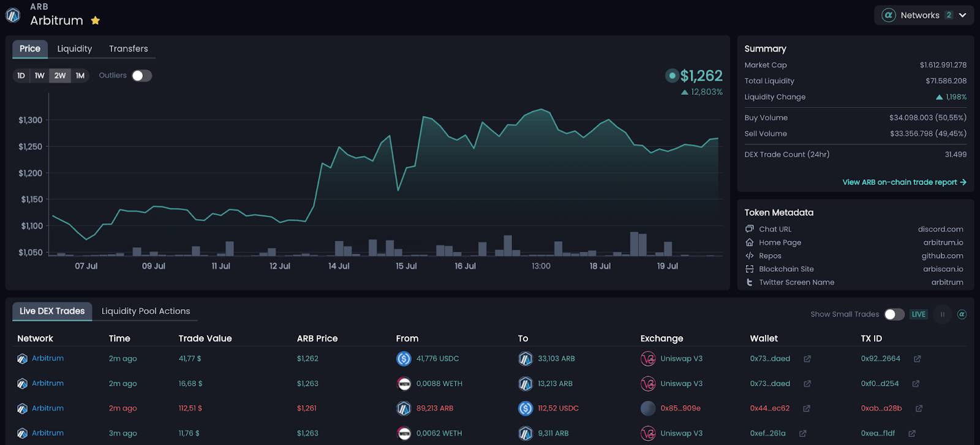Click the ARB Price column header
Image resolution: width=980 pixels, height=445 pixels.
coord(317,338)
